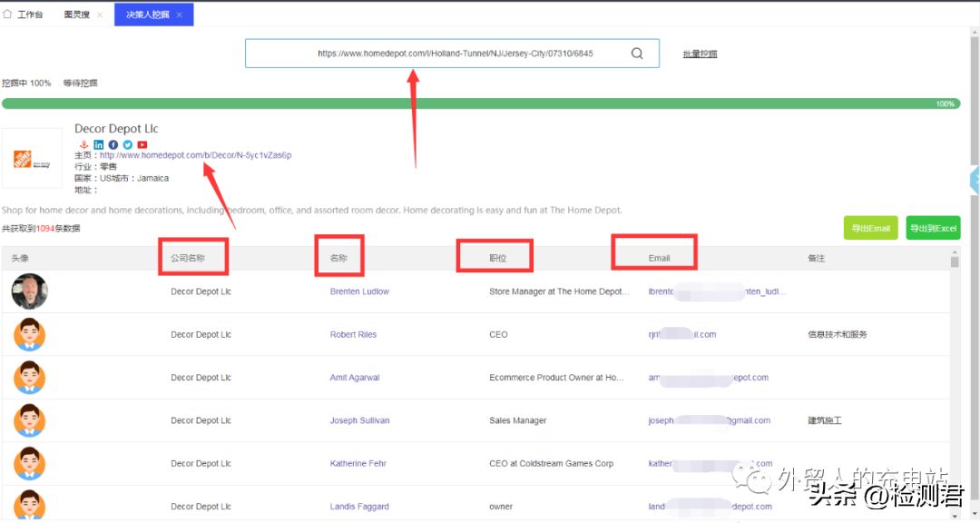This screenshot has width=980, height=523.
Task: Click the 备注 column header
Action: click(x=817, y=259)
